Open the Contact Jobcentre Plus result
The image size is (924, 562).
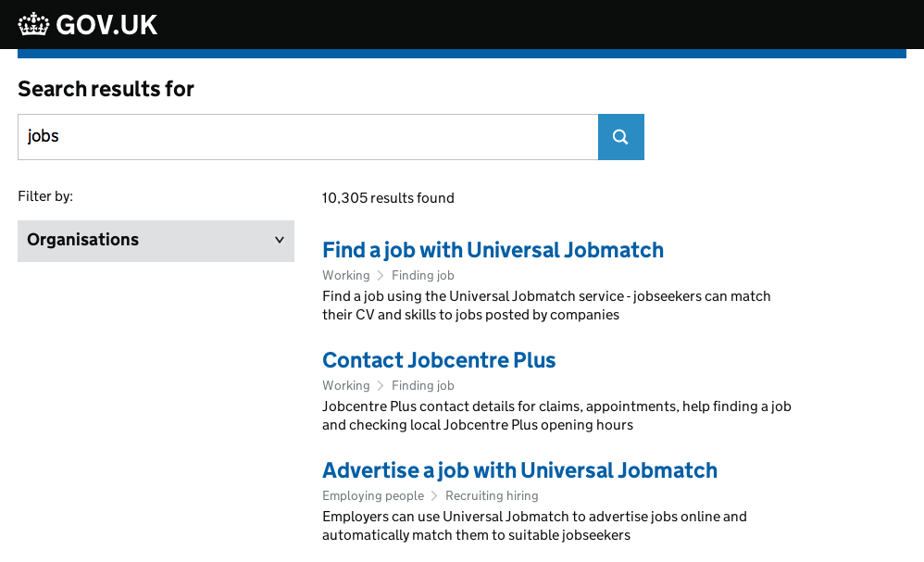(x=439, y=360)
